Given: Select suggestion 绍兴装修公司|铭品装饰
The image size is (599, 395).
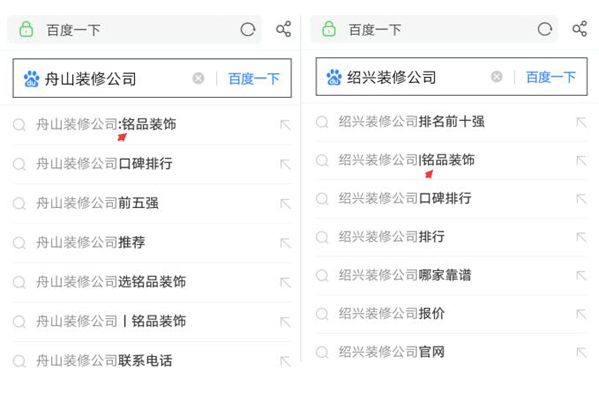Looking at the screenshot, I should pos(452,160).
